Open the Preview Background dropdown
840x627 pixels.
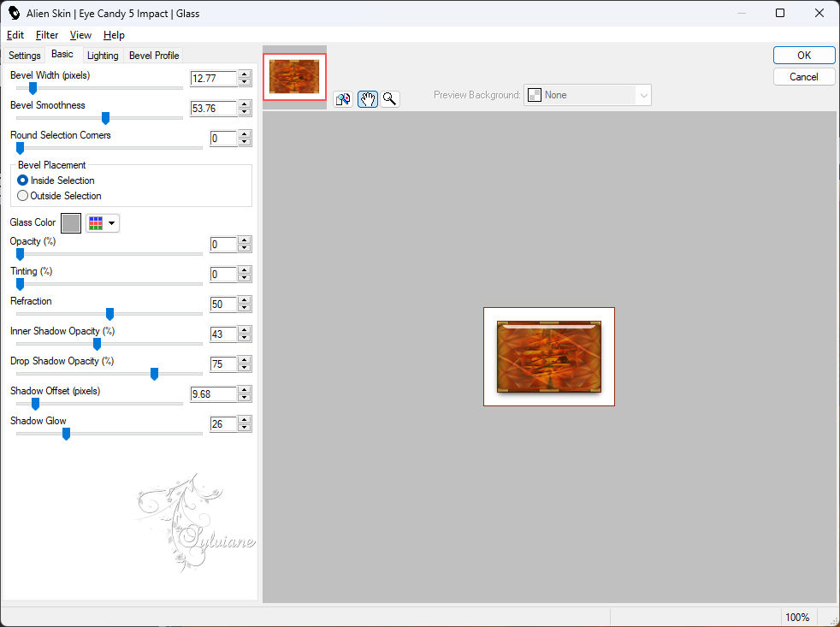pos(587,95)
